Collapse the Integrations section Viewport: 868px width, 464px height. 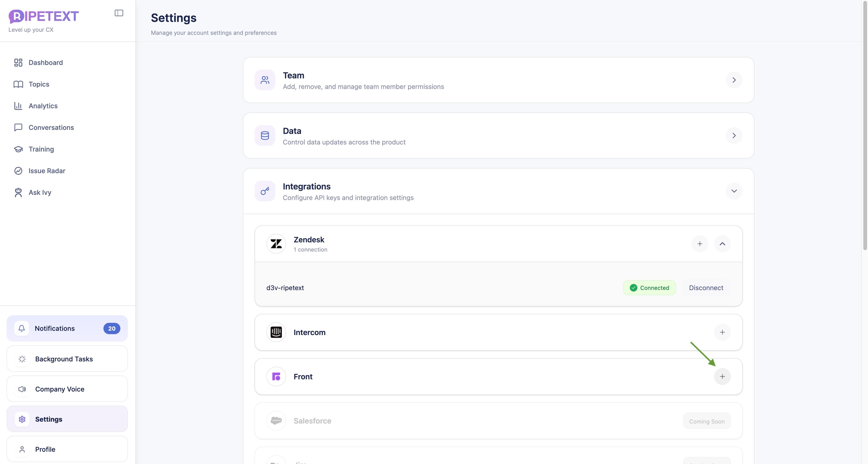point(734,191)
